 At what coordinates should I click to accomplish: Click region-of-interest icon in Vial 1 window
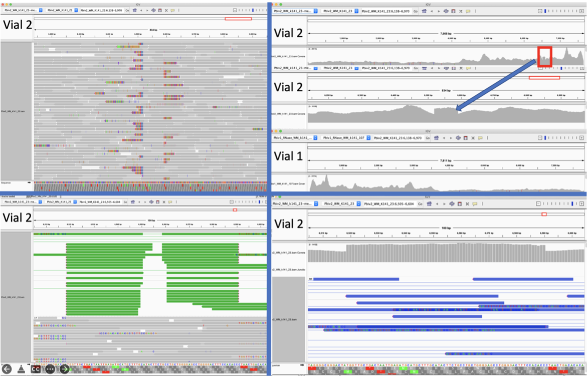coord(465,138)
